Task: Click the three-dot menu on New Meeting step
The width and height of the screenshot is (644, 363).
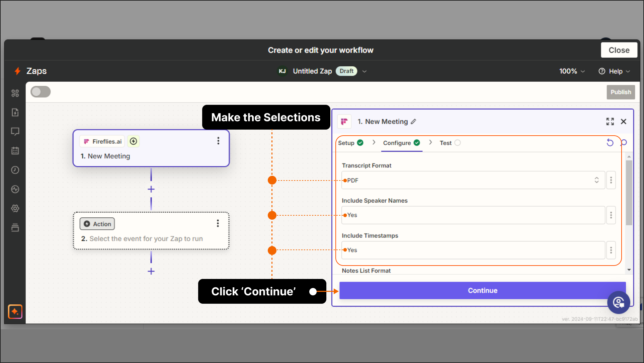Action: [x=218, y=141]
